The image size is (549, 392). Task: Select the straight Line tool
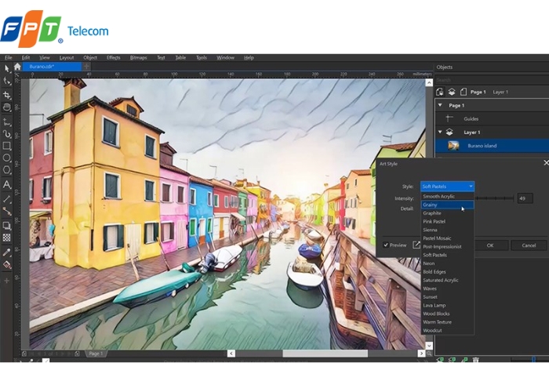(x=6, y=199)
